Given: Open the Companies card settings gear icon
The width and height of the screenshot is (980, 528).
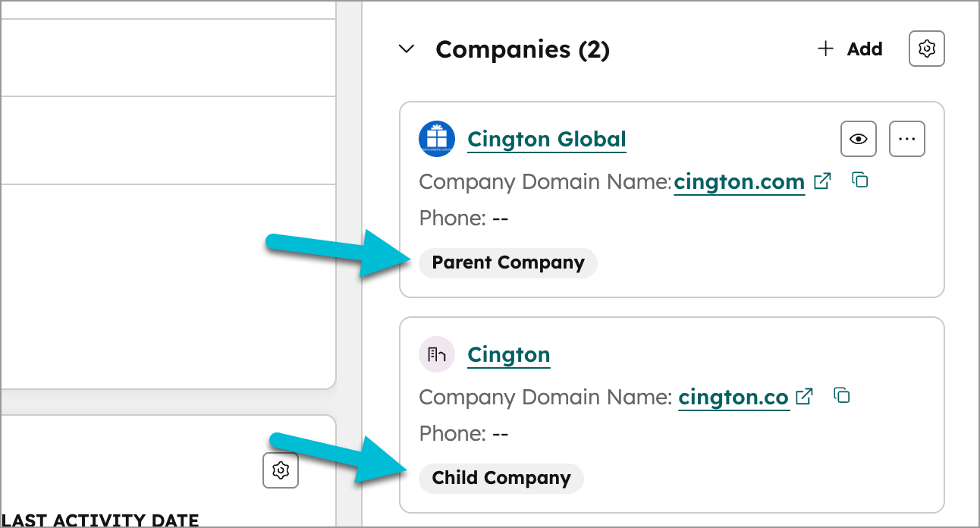Looking at the screenshot, I should [x=926, y=48].
